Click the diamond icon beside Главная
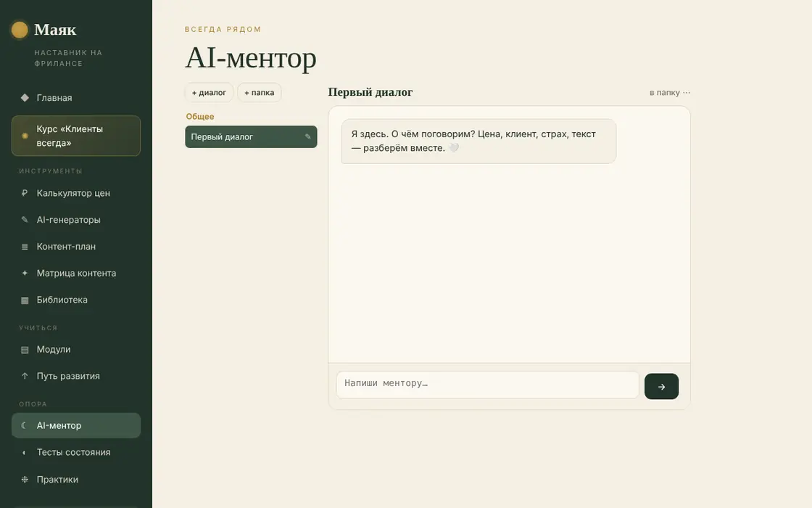Viewport: 812px width, 508px height. (x=25, y=98)
